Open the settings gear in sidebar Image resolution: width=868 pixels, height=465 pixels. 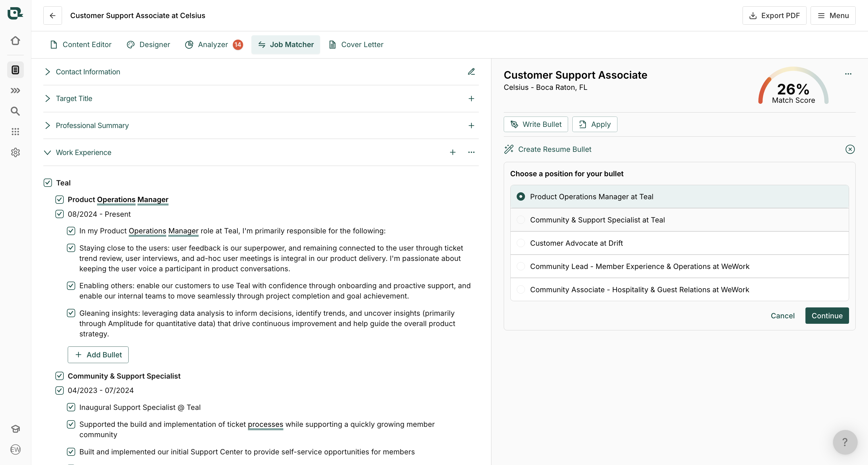coord(15,152)
